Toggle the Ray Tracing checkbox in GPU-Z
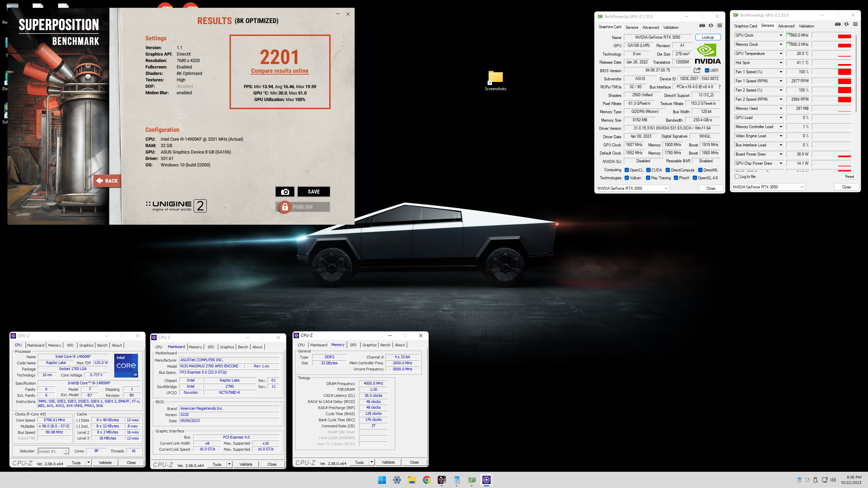 [x=648, y=178]
